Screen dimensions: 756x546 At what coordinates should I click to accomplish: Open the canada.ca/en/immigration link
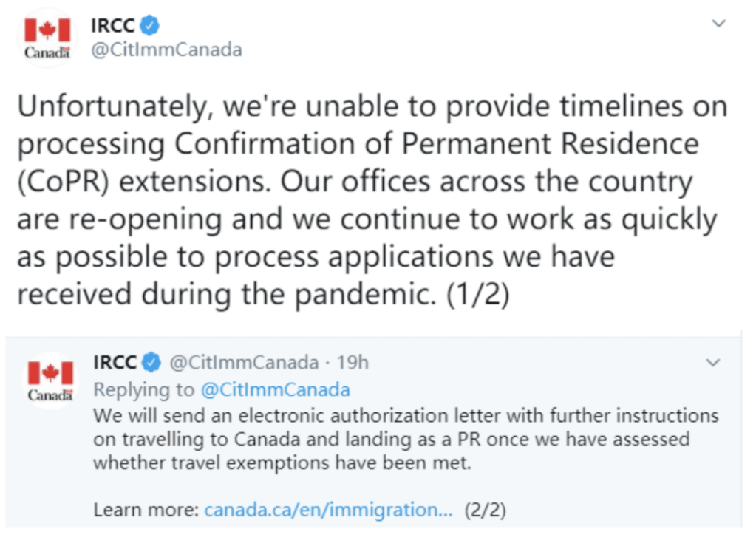328,510
